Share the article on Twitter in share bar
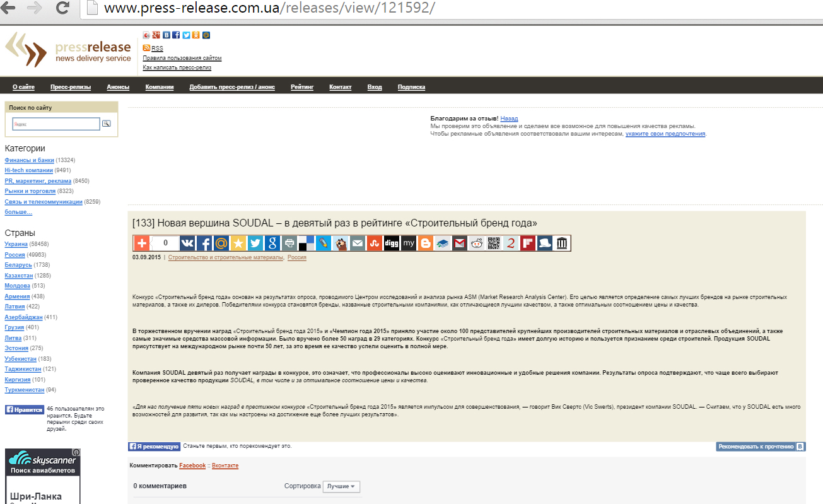This screenshot has width=823, height=504. coord(255,243)
